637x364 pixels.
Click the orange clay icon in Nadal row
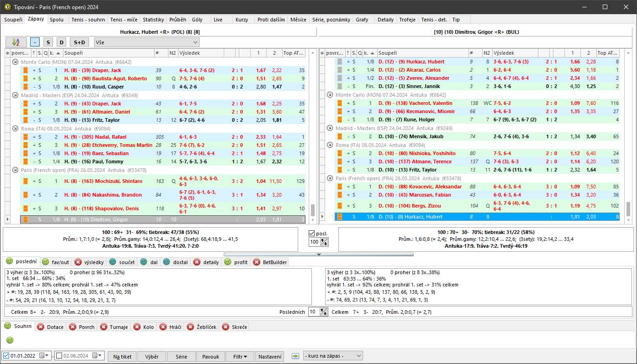tap(26, 137)
